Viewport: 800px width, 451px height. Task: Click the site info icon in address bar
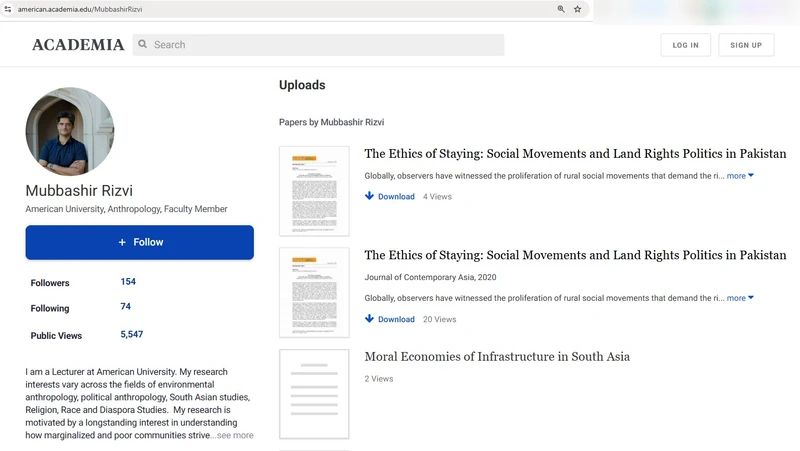click(8, 9)
